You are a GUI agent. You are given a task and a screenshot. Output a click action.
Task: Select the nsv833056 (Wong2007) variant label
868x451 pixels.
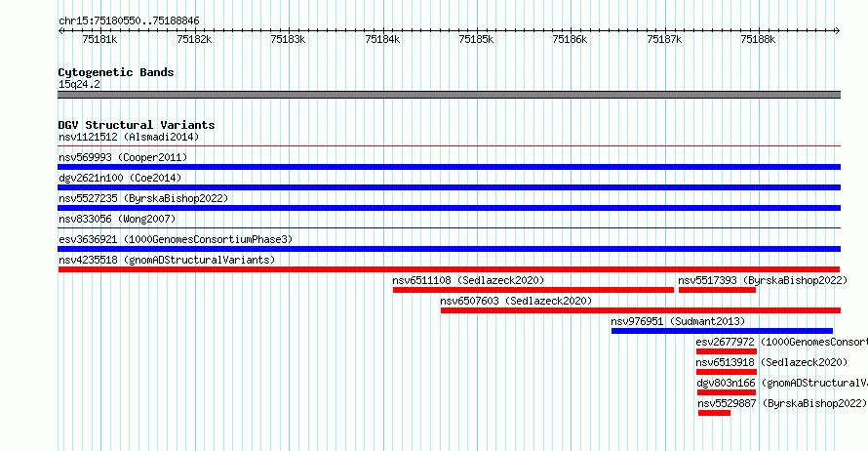click(117, 219)
